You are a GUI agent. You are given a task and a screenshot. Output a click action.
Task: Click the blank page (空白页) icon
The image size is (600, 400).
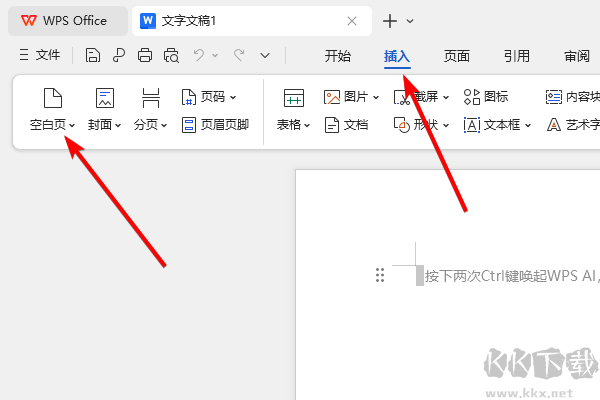pyautogui.click(x=53, y=98)
